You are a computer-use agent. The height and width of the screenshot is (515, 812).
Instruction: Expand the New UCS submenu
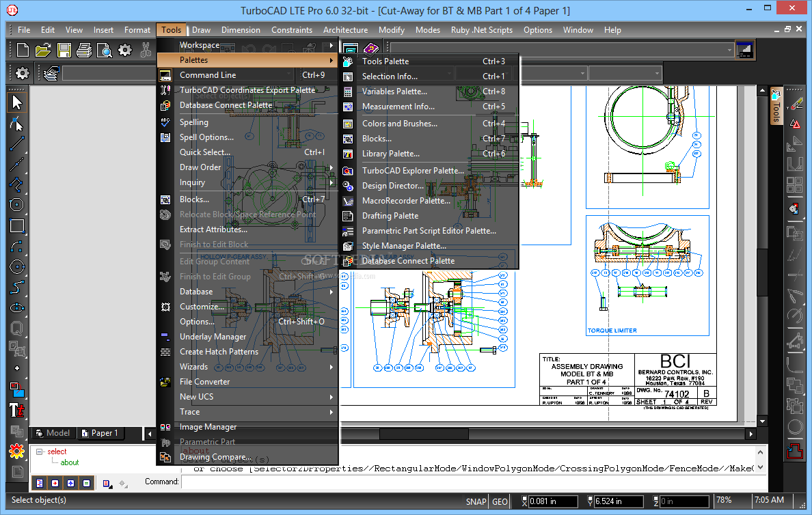[x=247, y=396]
